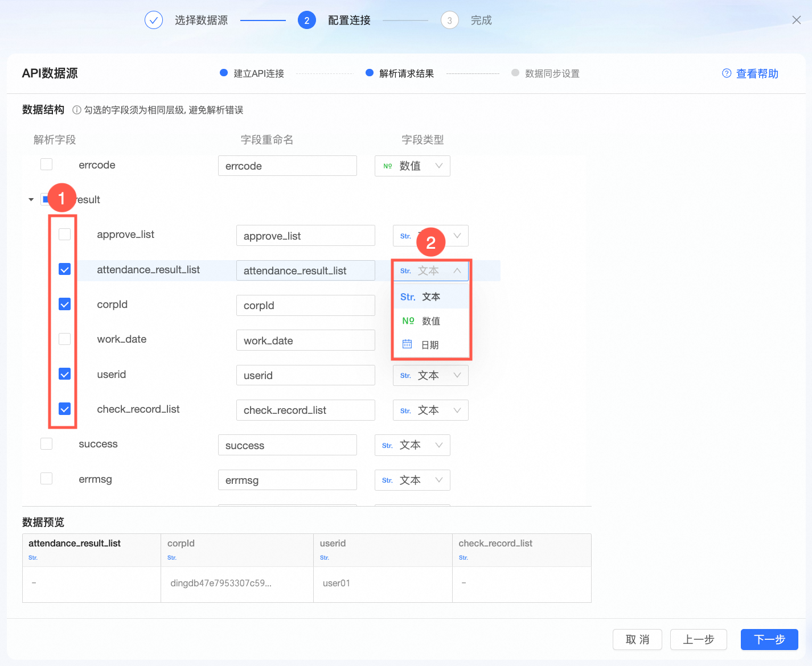Go to the 建立API连接 sub-step
The height and width of the screenshot is (666, 812).
click(x=252, y=73)
